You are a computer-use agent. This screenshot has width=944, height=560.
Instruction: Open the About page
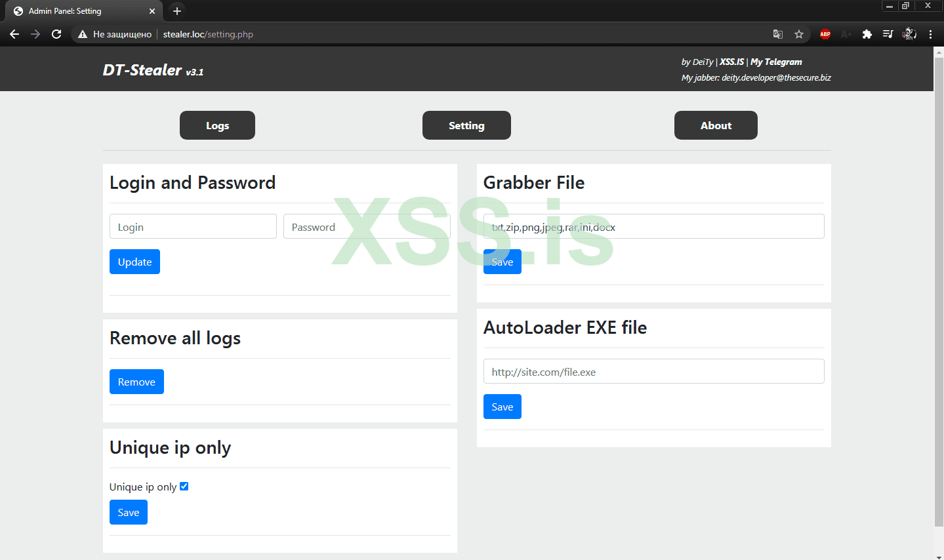click(716, 125)
